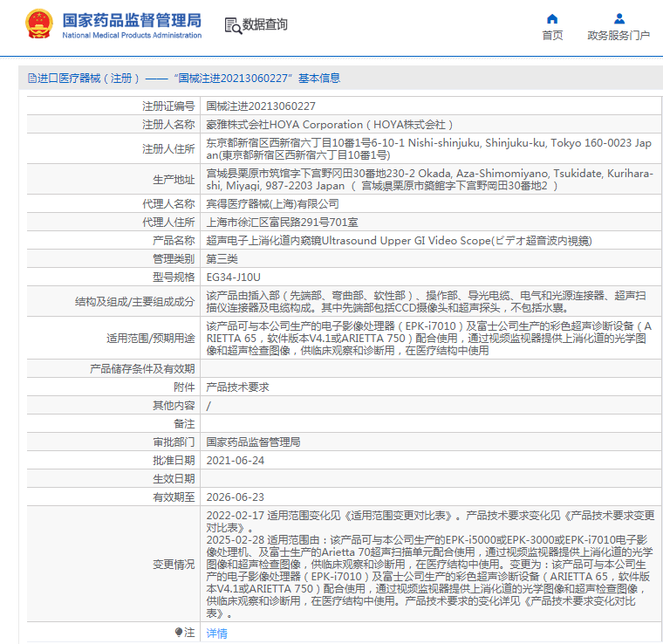Click the national emblem logo
Viewport: 663px width, 644px height.
(x=39, y=24)
